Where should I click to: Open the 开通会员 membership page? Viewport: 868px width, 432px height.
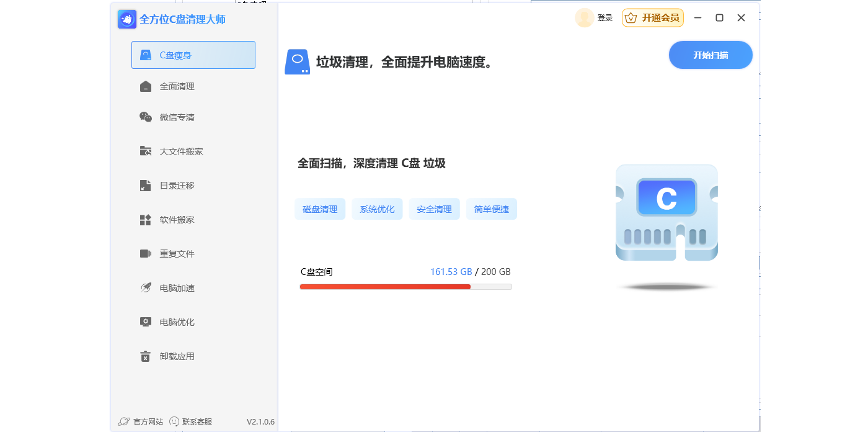(x=652, y=18)
